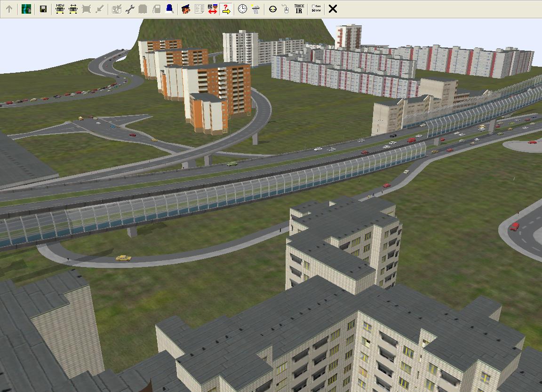Viewport: 542px width, 392px height.
Task: Click the question mark yellow arrow button
Action: click(226, 9)
